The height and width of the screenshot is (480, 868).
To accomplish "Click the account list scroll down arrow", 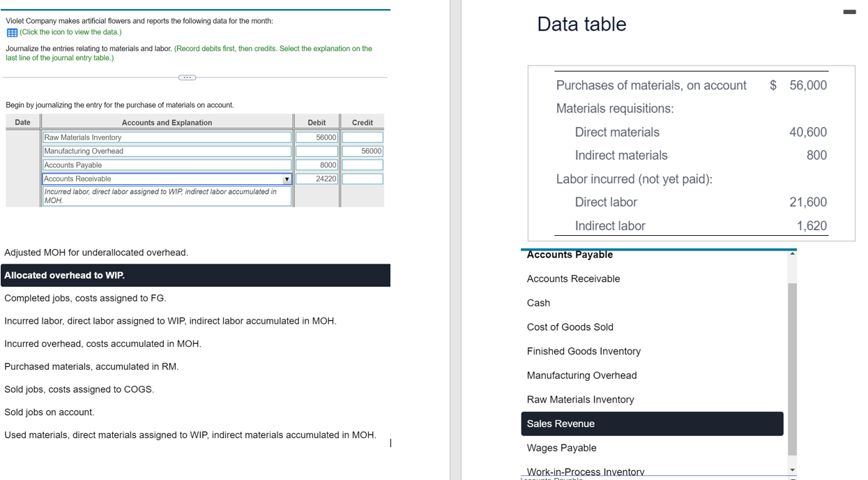I will [x=792, y=470].
